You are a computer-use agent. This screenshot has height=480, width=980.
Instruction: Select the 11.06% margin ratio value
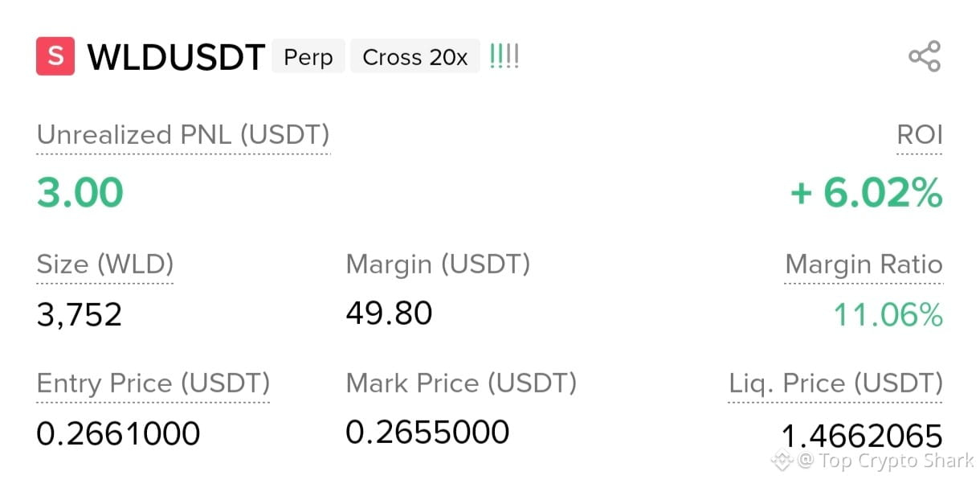point(888,315)
